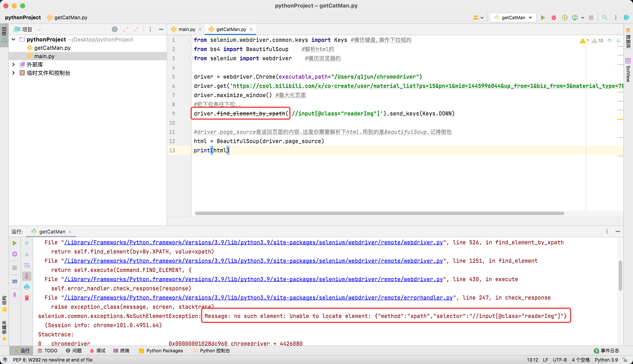Image resolution: width=633 pixels, height=364 pixels.
Task: Toggle soft-wrap in console
Action: tap(27, 265)
